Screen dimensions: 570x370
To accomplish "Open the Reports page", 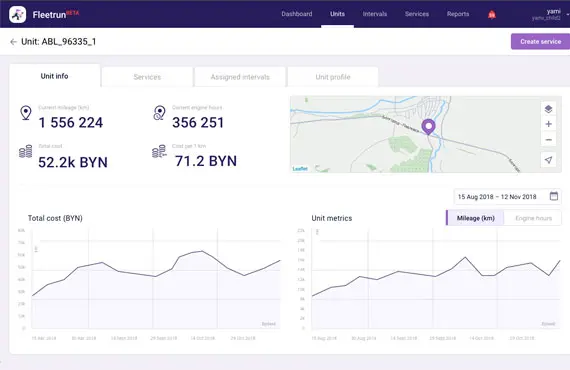I will (458, 14).
